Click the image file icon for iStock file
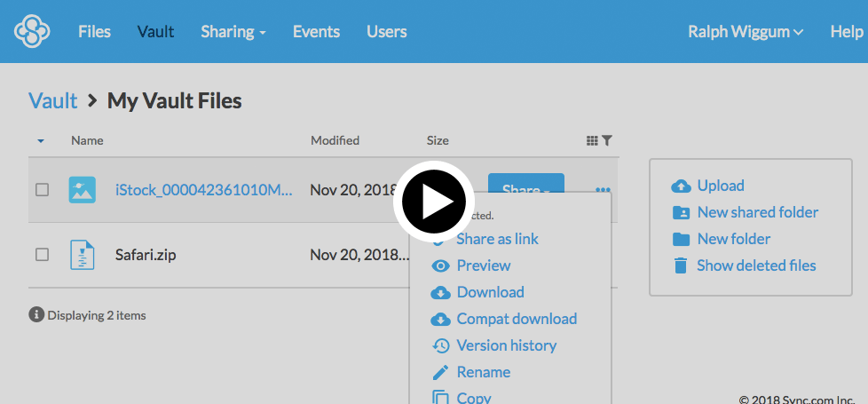Viewport: 868px width, 404px height. pyautogui.click(x=83, y=189)
